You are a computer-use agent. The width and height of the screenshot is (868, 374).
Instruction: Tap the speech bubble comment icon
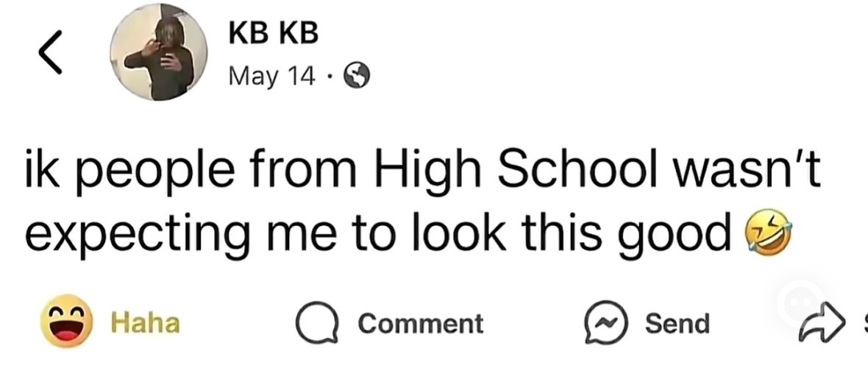pyautogui.click(x=316, y=323)
